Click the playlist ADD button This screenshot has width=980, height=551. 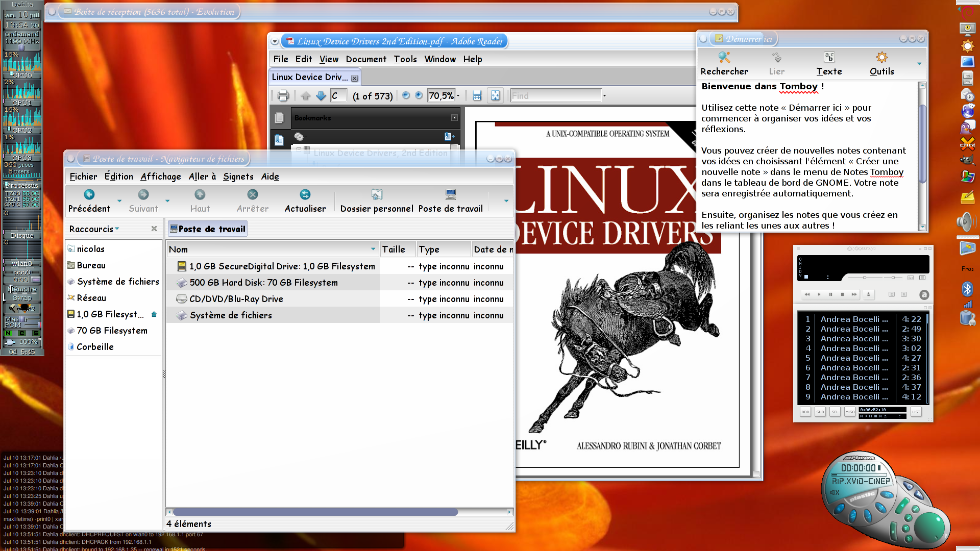[805, 412]
